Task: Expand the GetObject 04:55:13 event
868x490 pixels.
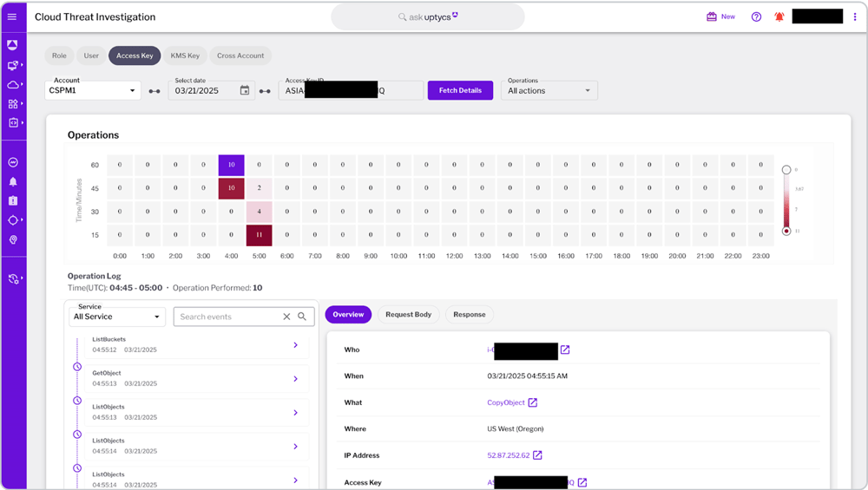Action: click(x=296, y=379)
